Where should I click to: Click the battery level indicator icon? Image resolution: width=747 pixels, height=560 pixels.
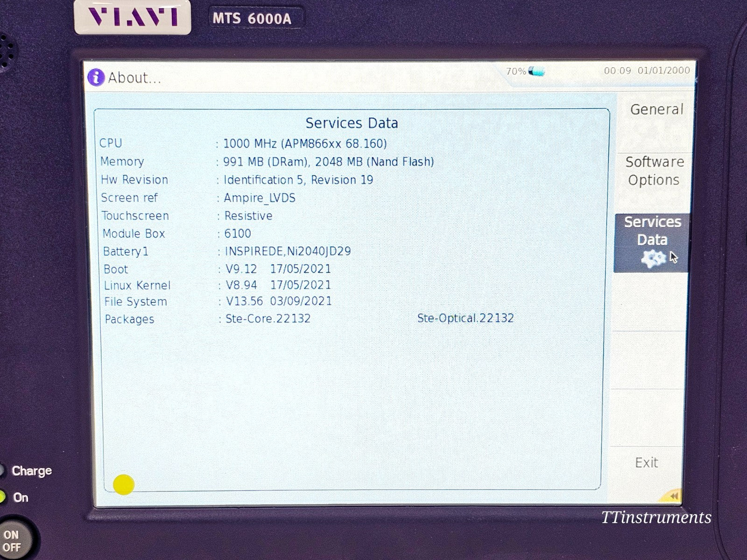point(537,71)
